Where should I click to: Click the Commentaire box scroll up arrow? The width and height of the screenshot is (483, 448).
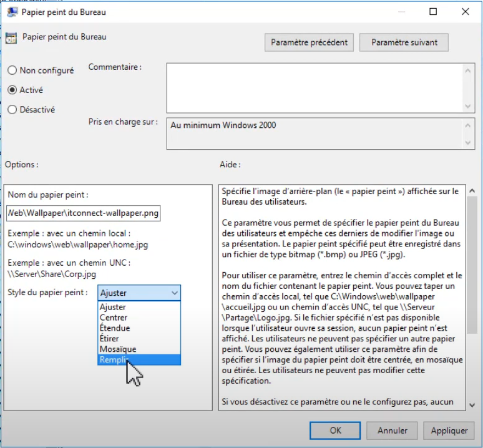(x=468, y=71)
